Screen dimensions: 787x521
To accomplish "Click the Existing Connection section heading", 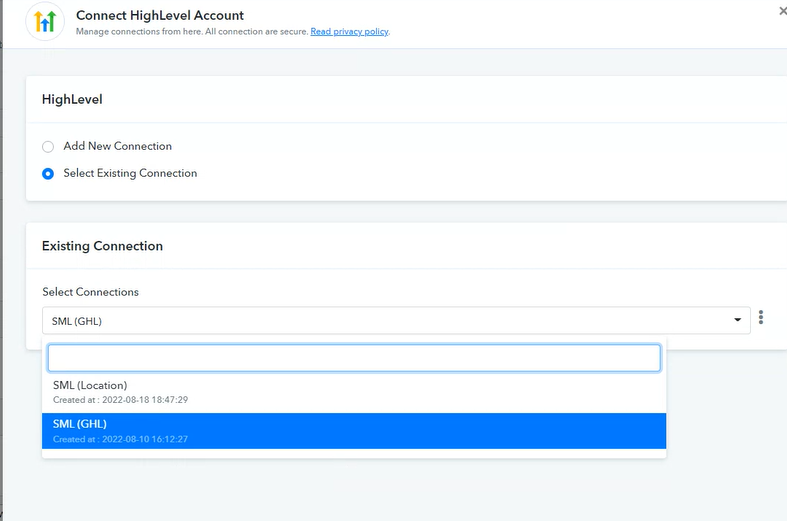I will [x=102, y=246].
